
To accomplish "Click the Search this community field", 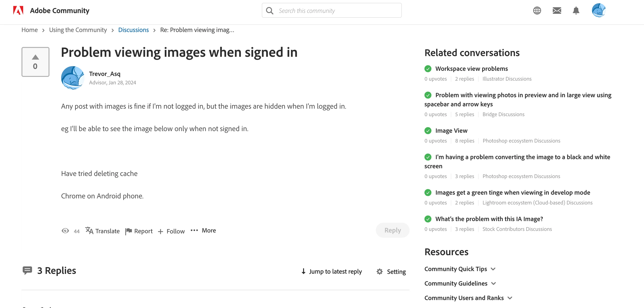I will pyautogui.click(x=335, y=11).
